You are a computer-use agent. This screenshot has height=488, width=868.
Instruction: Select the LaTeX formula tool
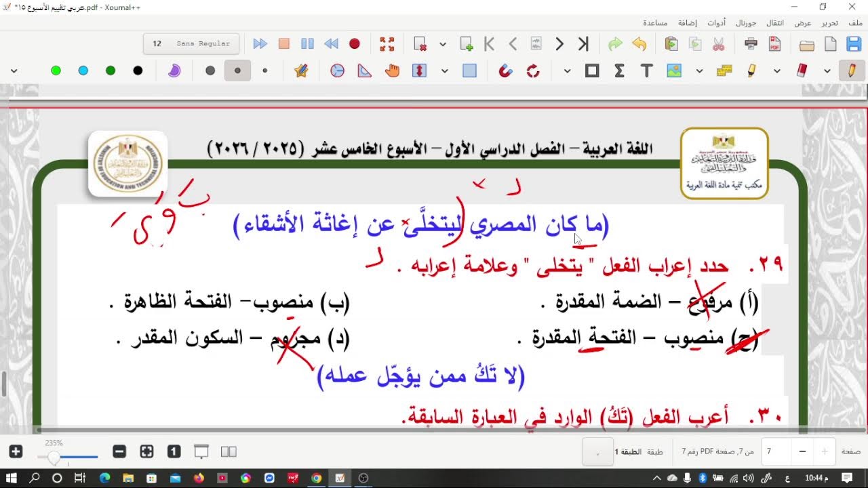619,70
